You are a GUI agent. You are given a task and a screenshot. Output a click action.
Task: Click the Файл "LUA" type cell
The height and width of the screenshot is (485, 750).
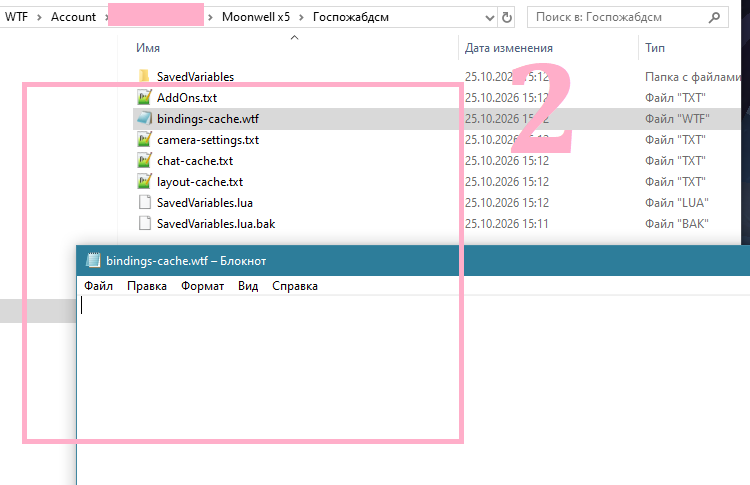676,203
